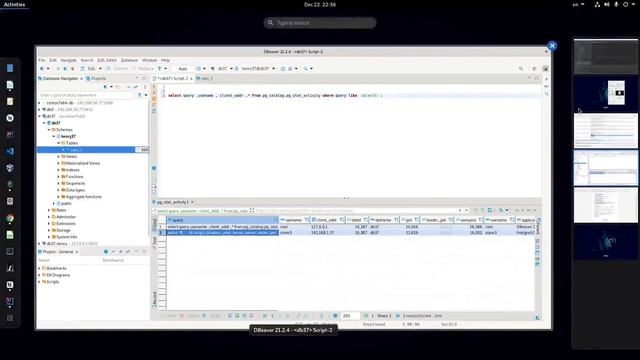Screen dimensions: 640x360
Task: Open Chrome from the dock
Action: click(x=10, y=218)
